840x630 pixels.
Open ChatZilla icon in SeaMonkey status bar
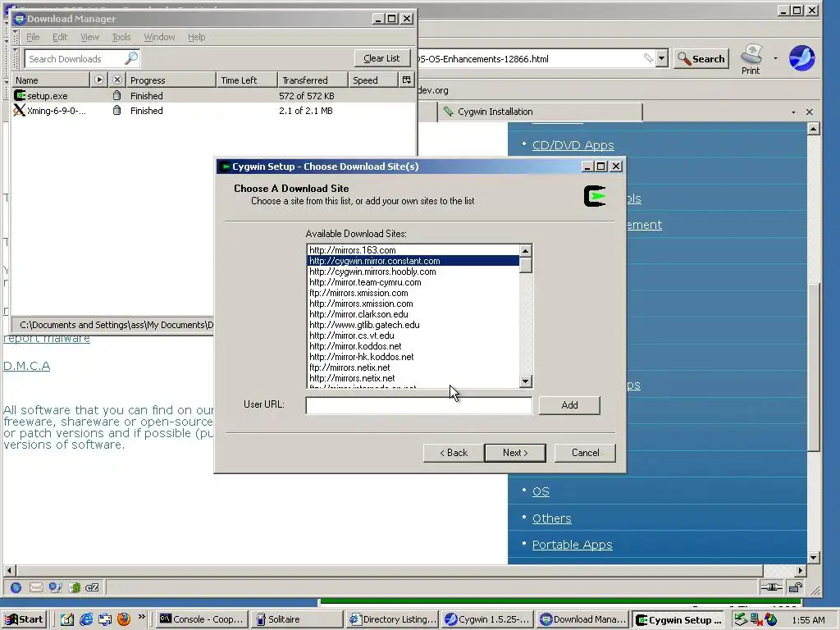tap(92, 587)
